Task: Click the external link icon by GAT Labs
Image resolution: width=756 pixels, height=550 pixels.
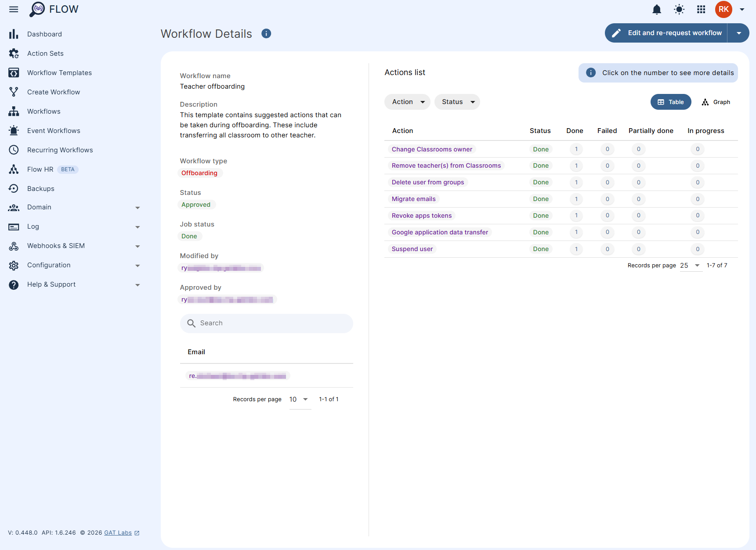Action: coord(137,533)
